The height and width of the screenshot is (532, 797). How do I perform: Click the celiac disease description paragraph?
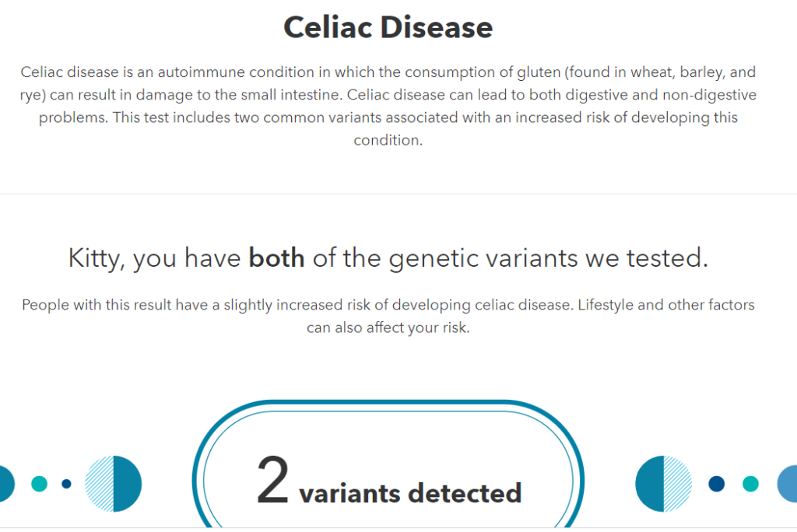tap(388, 106)
